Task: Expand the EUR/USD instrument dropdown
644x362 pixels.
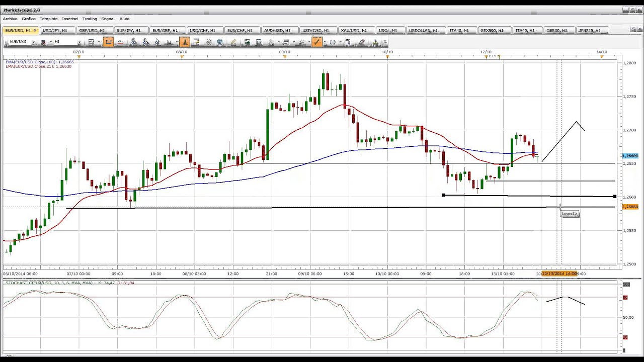Action: [x=34, y=42]
